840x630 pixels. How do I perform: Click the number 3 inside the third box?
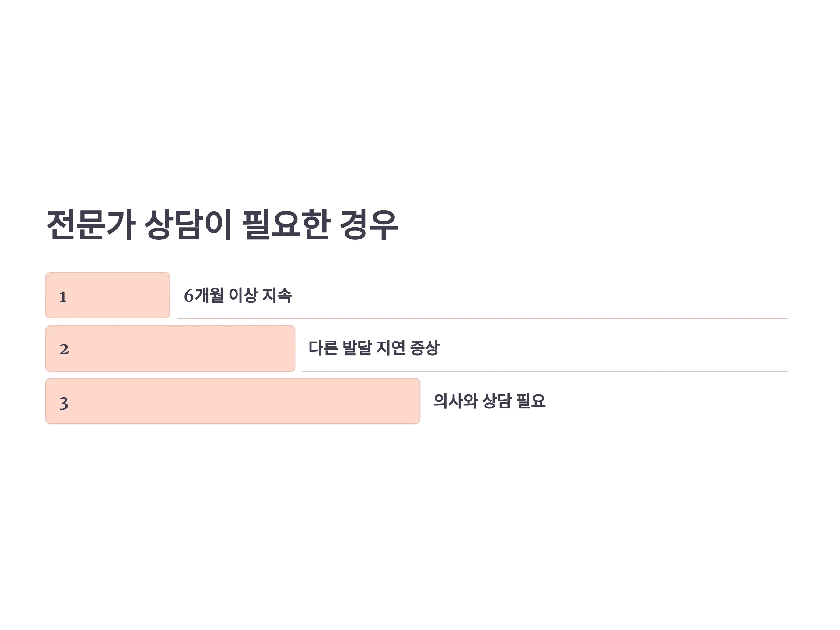(64, 403)
